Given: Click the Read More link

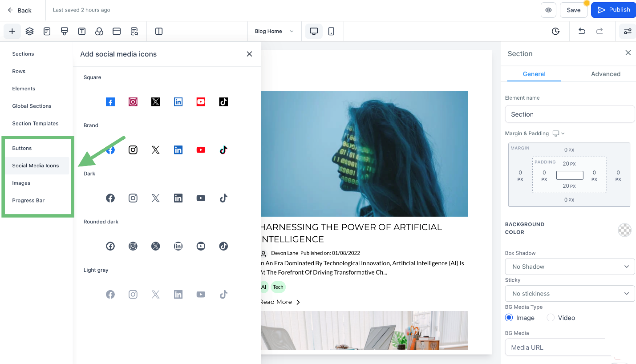Looking at the screenshot, I should (x=280, y=302).
